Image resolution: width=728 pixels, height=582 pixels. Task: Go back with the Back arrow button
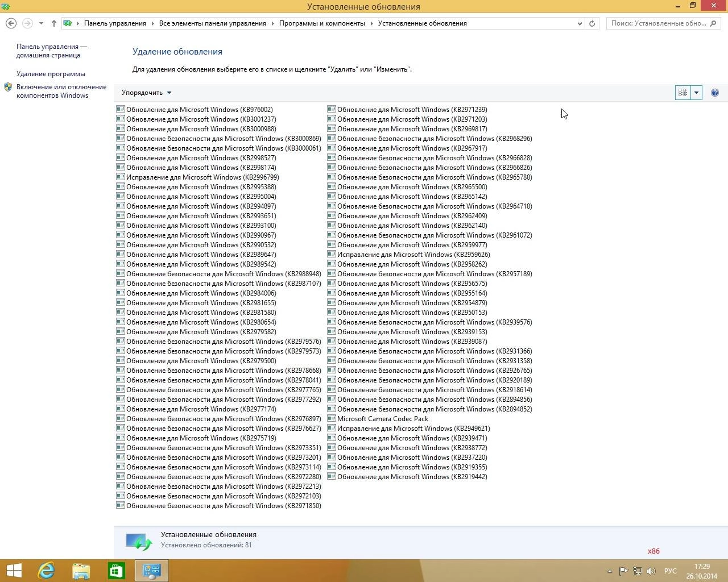pos(11,23)
